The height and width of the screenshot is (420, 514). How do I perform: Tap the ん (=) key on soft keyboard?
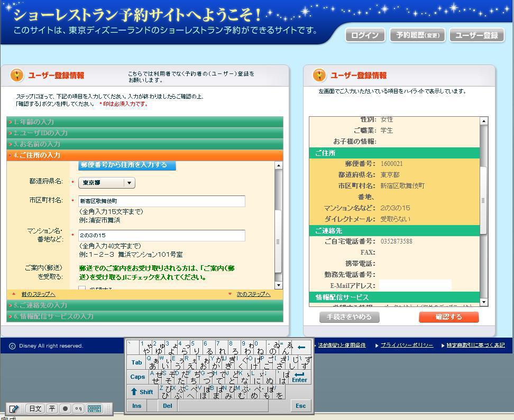point(286,348)
